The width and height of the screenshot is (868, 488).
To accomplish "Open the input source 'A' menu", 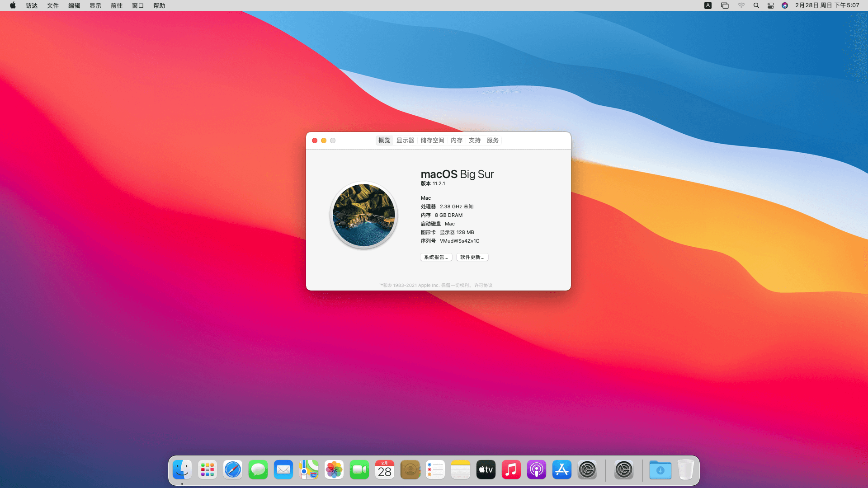I will click(708, 5).
